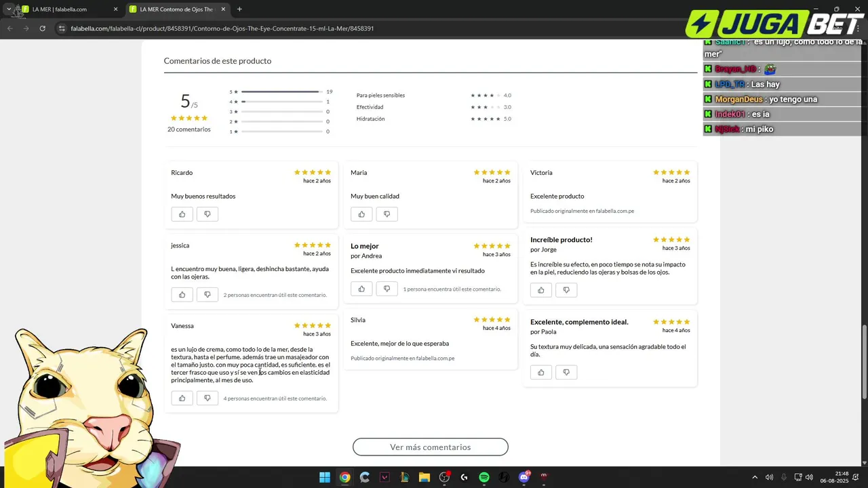Open Google Chrome from the taskbar
The width and height of the screenshot is (868, 488).
coord(344,477)
